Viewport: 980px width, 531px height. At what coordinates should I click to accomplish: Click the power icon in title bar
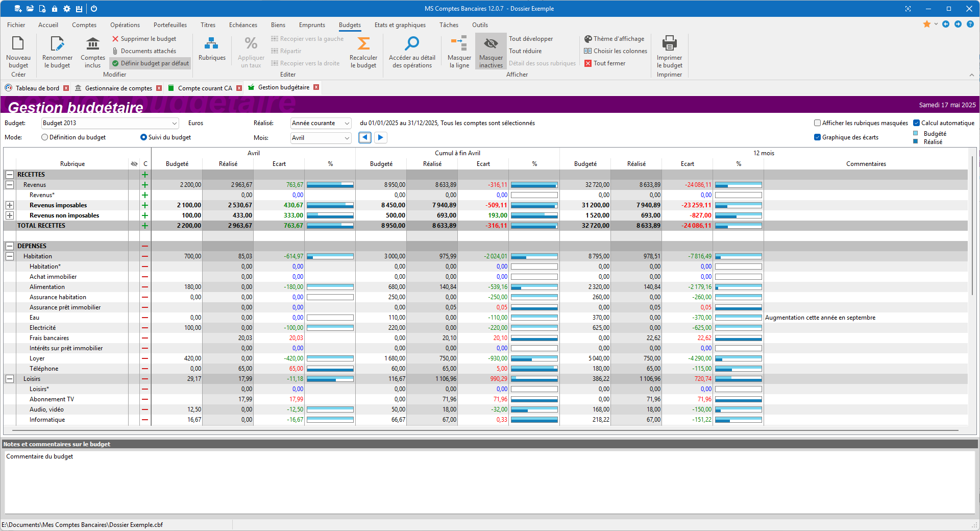(x=94, y=9)
